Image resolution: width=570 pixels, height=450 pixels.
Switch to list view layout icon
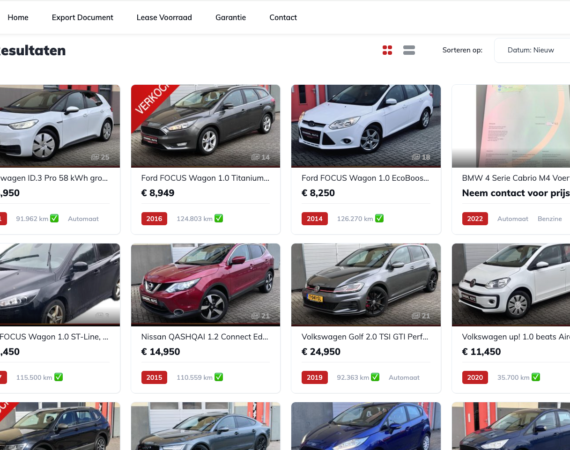point(409,50)
